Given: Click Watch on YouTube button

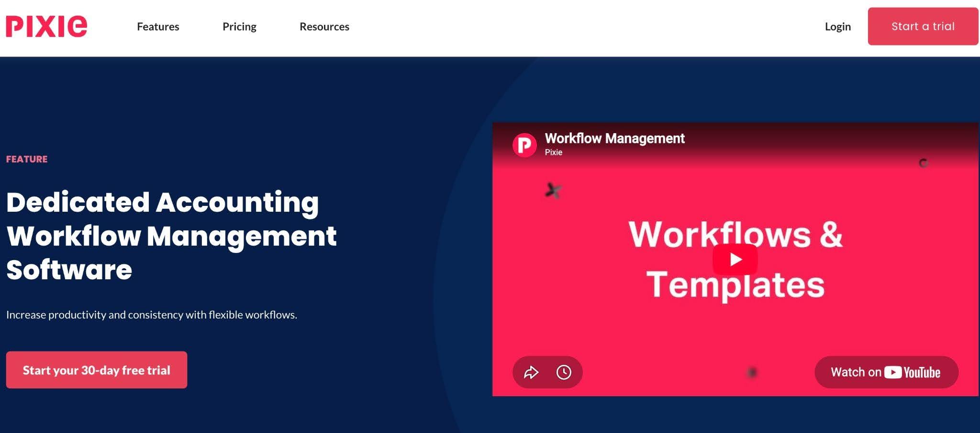Looking at the screenshot, I should click(886, 372).
